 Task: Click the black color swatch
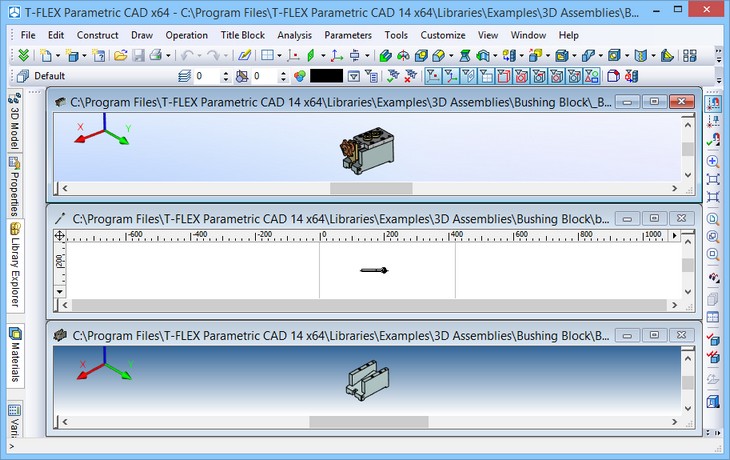click(x=326, y=76)
